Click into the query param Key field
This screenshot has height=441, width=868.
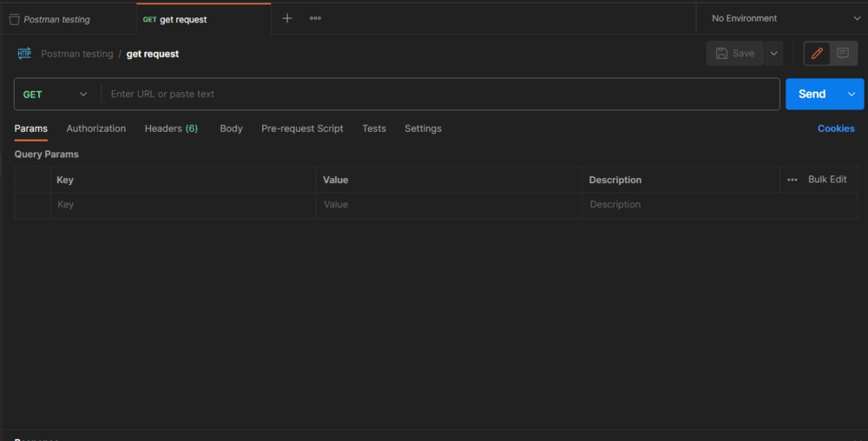(183, 205)
